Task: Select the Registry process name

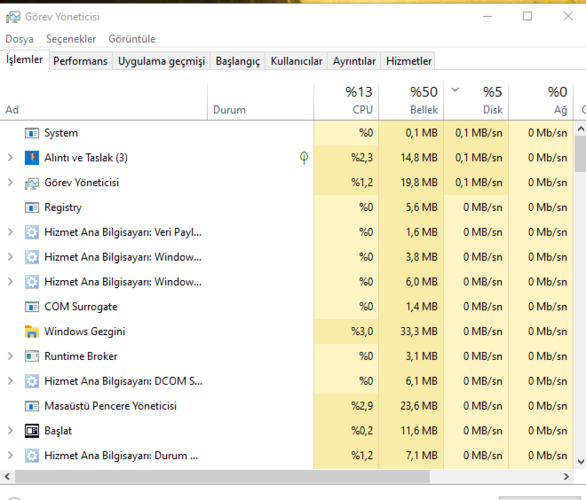Action: (63, 207)
